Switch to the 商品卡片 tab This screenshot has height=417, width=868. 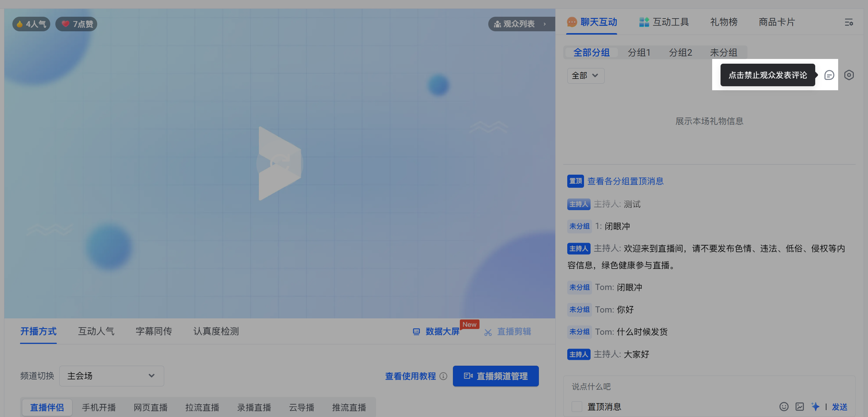pyautogui.click(x=777, y=22)
